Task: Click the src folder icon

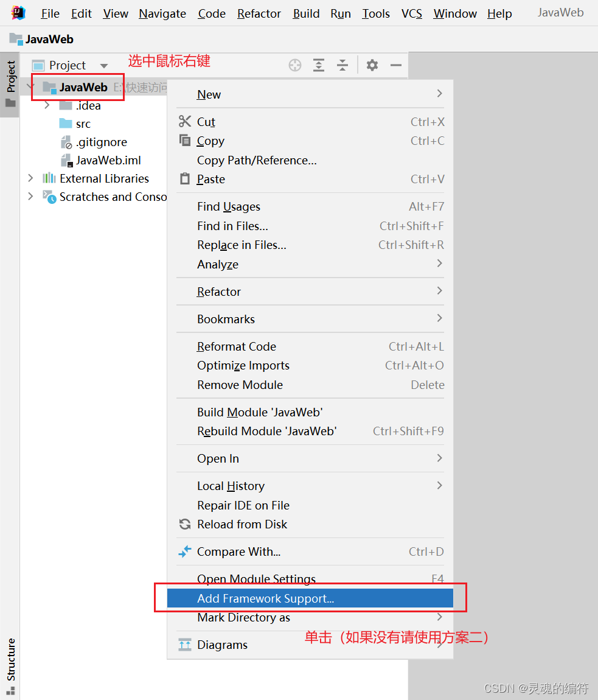Action: [66, 123]
